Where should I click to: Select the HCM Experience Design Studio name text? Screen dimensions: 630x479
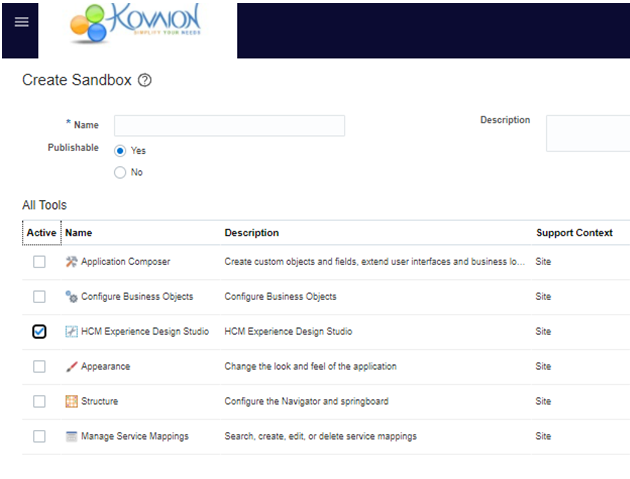[145, 332]
